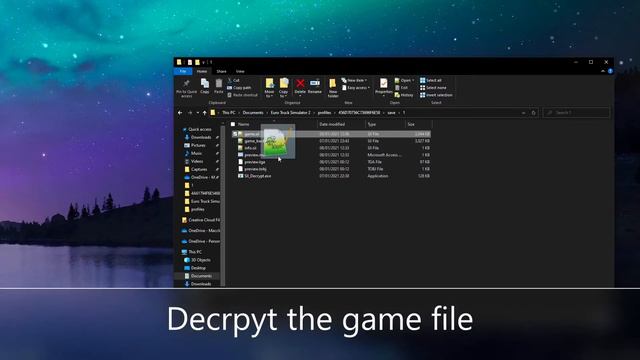Open Creative Cloud Files in sidebar
This screenshot has height=360, width=640.
click(x=201, y=220)
